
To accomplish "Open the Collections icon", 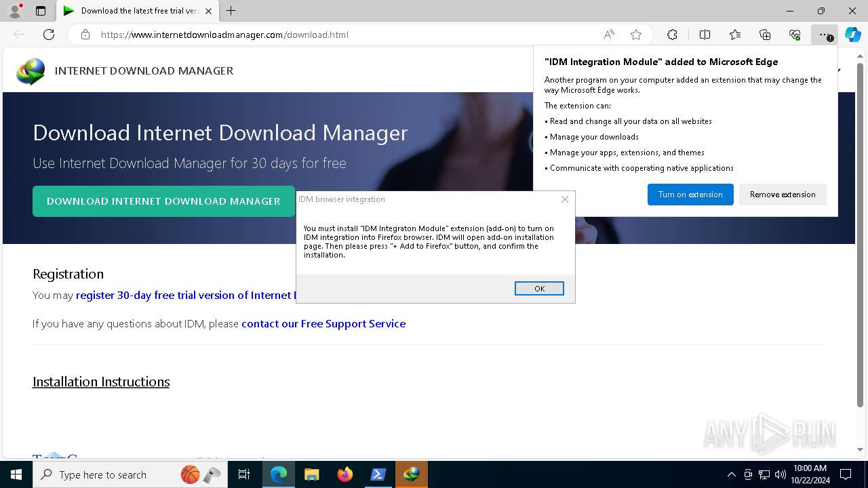I will tap(765, 35).
